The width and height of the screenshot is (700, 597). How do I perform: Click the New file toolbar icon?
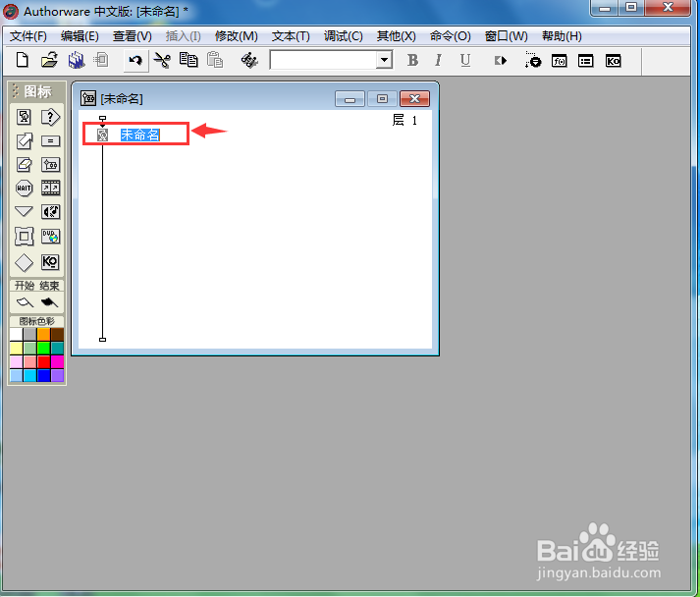(x=23, y=60)
